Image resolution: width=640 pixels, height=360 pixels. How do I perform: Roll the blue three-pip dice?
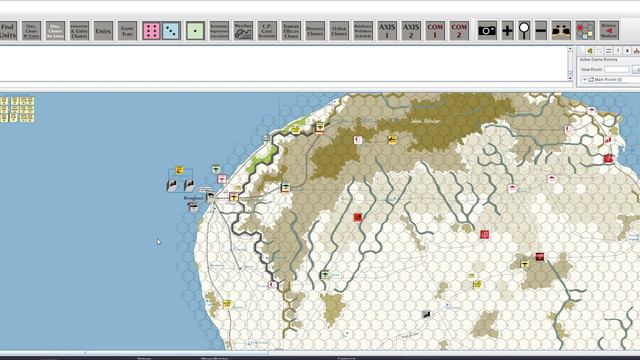point(171,31)
